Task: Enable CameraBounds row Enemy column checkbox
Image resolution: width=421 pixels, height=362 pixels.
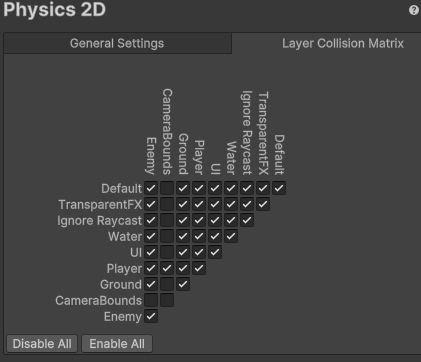Action: 151,300
